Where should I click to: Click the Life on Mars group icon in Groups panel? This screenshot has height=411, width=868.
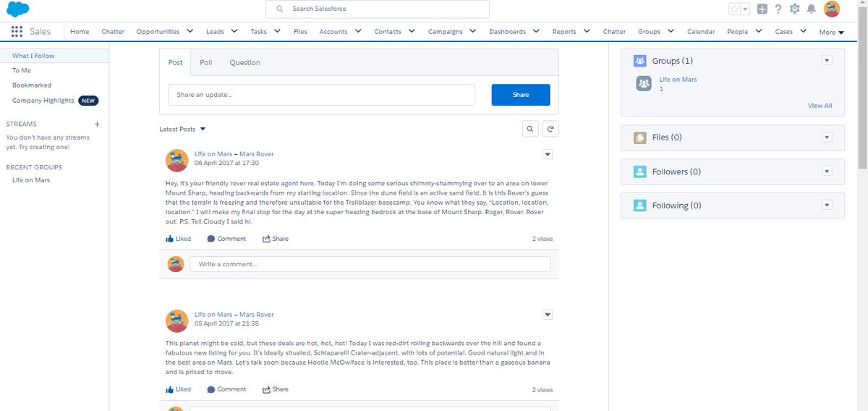644,83
